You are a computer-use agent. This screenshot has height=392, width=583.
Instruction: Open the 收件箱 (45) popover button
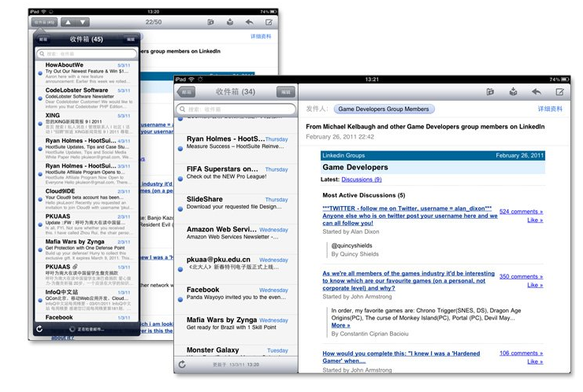tap(43, 22)
